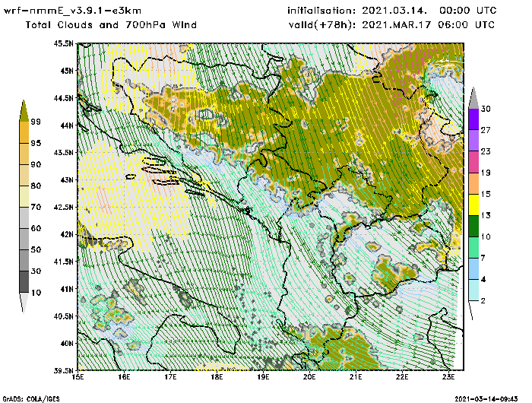The image size is (532, 403).
Task: Click the '41N' latitude label
Action: (x=67, y=289)
